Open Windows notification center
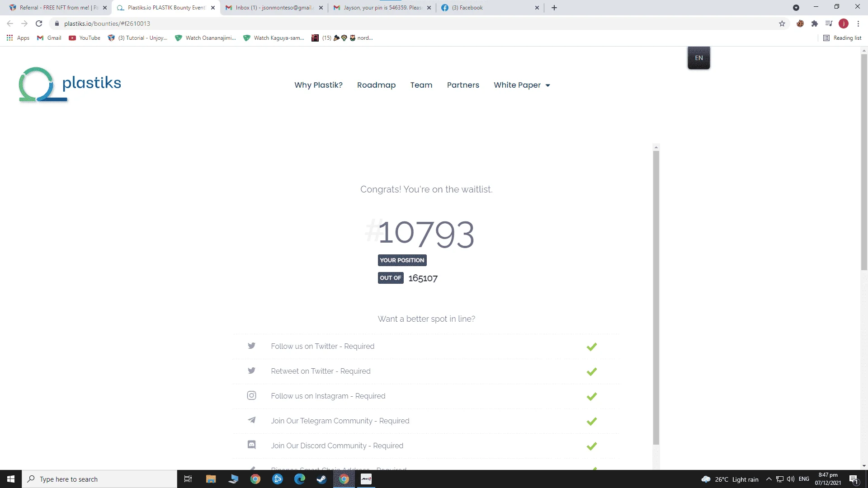Image resolution: width=868 pixels, height=488 pixels. tap(854, 479)
